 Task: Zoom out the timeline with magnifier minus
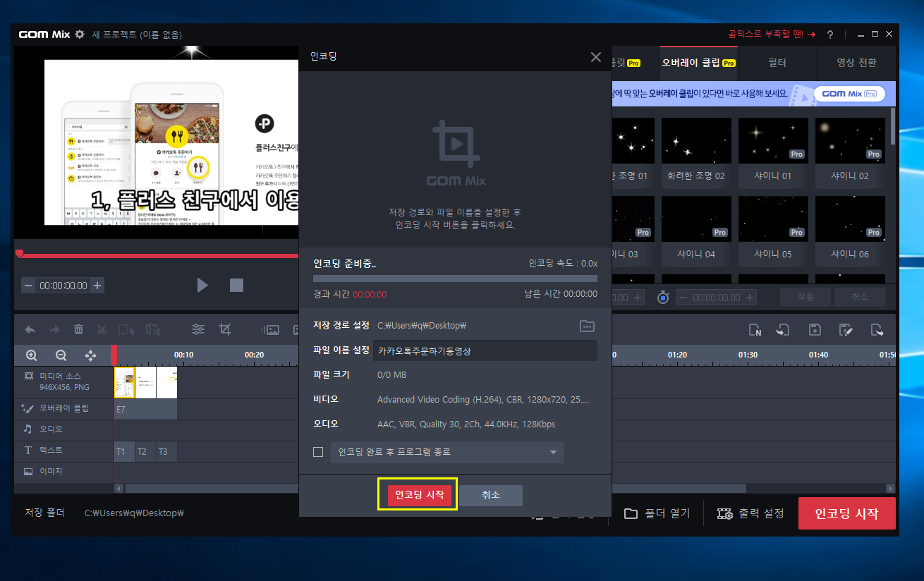pyautogui.click(x=61, y=355)
